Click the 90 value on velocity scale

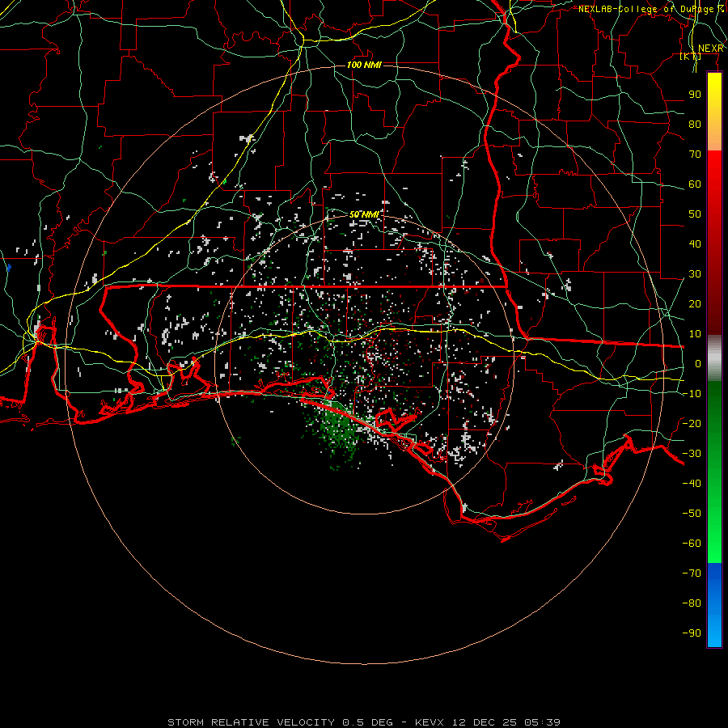[695, 95]
